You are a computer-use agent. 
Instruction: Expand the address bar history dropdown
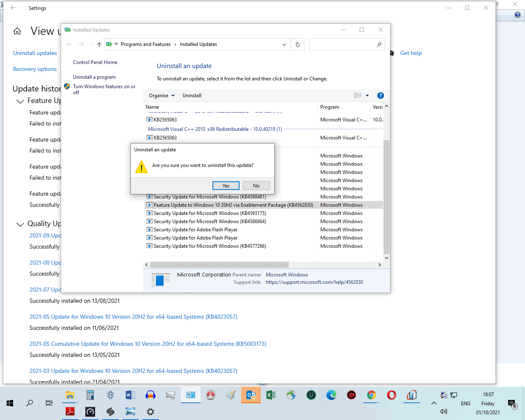[x=284, y=44]
